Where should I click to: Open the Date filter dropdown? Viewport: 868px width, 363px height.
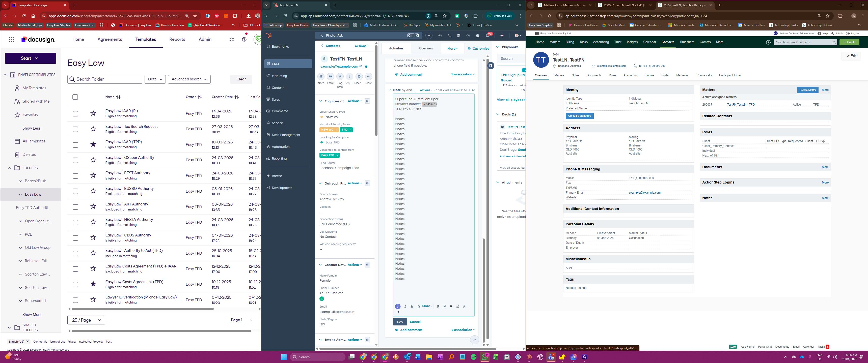point(155,79)
